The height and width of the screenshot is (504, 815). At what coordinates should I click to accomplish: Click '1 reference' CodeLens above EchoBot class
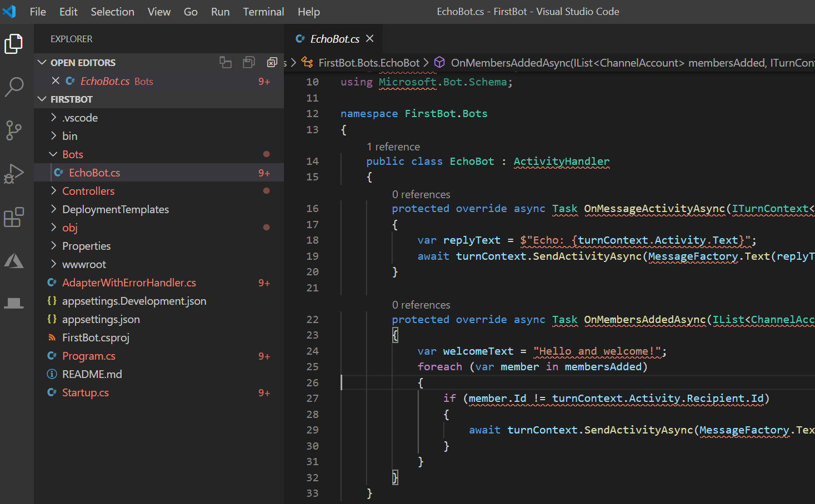[x=393, y=147]
